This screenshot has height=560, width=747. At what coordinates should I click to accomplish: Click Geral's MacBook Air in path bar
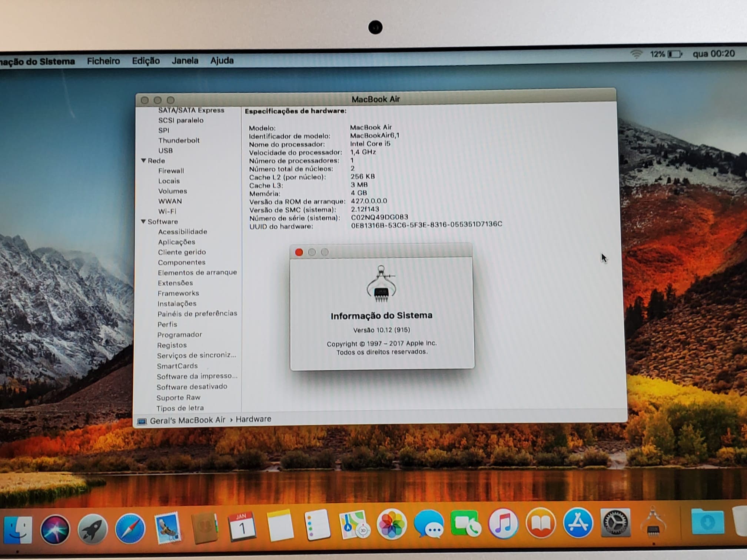tap(187, 420)
